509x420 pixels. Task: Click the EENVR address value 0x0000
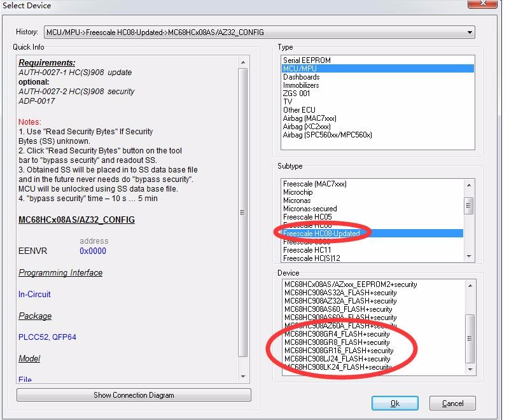tap(93, 251)
